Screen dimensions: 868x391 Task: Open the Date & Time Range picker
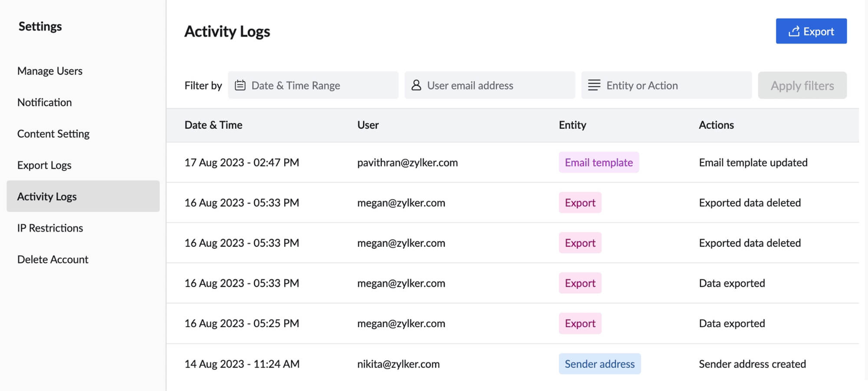[312, 85]
